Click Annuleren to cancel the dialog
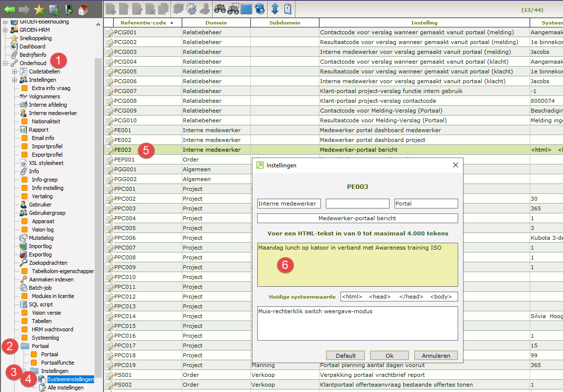 436,355
